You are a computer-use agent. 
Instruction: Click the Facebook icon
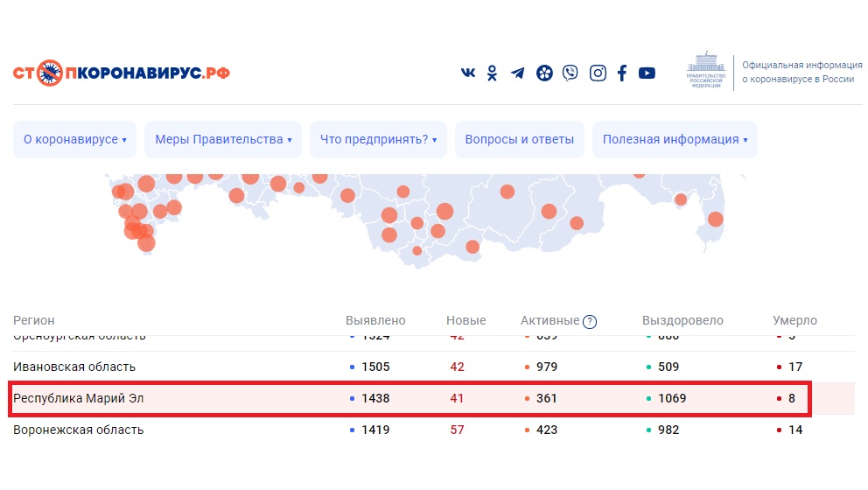(622, 73)
